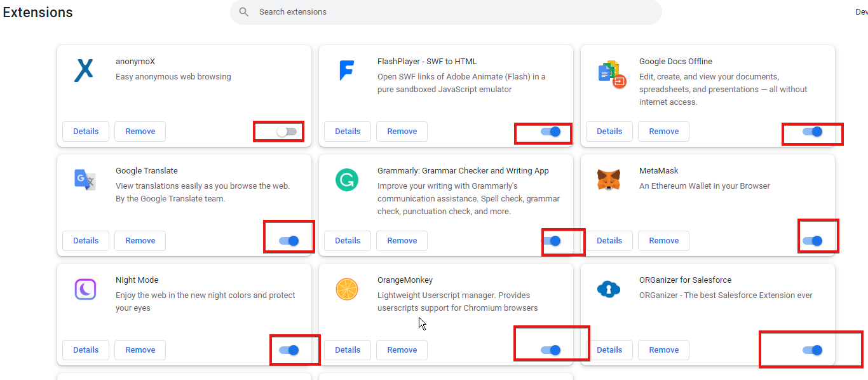This screenshot has width=868, height=380.
Task: Click the 'Google Docs Offline' title
Action: pos(675,62)
